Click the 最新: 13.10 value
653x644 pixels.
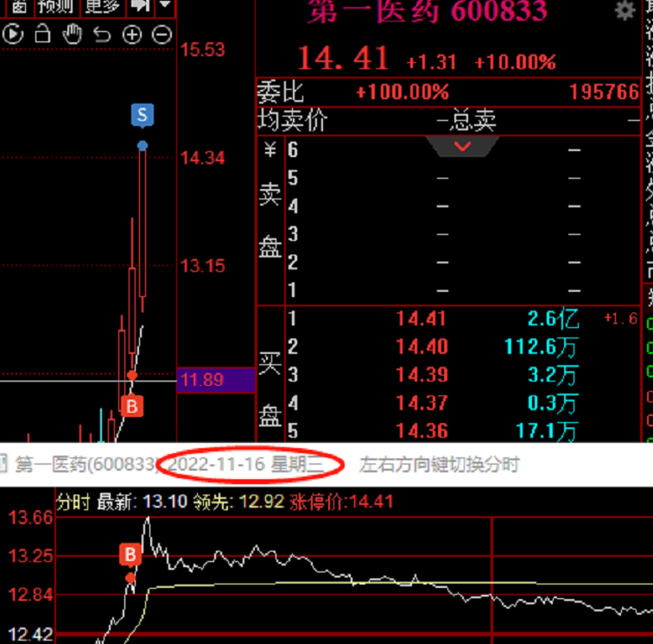click(143, 502)
